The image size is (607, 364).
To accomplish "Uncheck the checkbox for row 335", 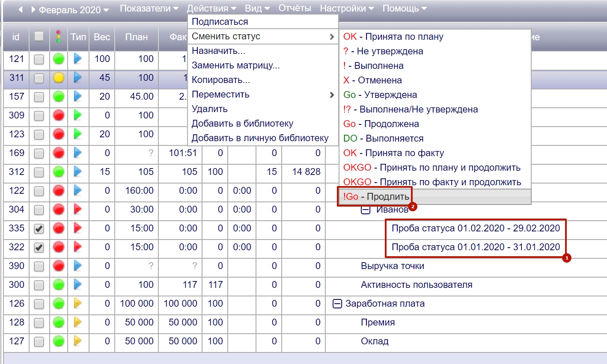I will click(x=39, y=228).
